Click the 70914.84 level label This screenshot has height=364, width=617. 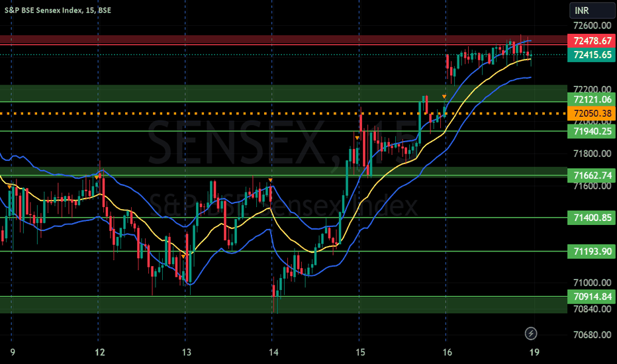pyautogui.click(x=591, y=296)
